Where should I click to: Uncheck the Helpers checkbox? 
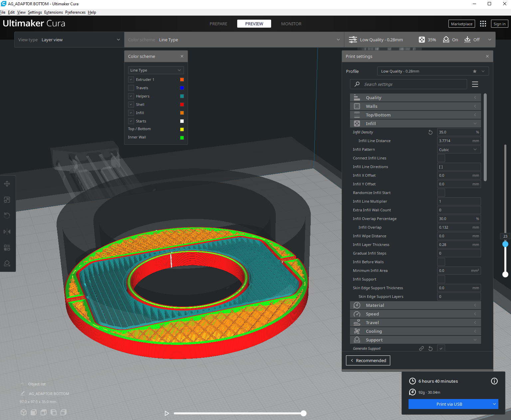tap(131, 96)
